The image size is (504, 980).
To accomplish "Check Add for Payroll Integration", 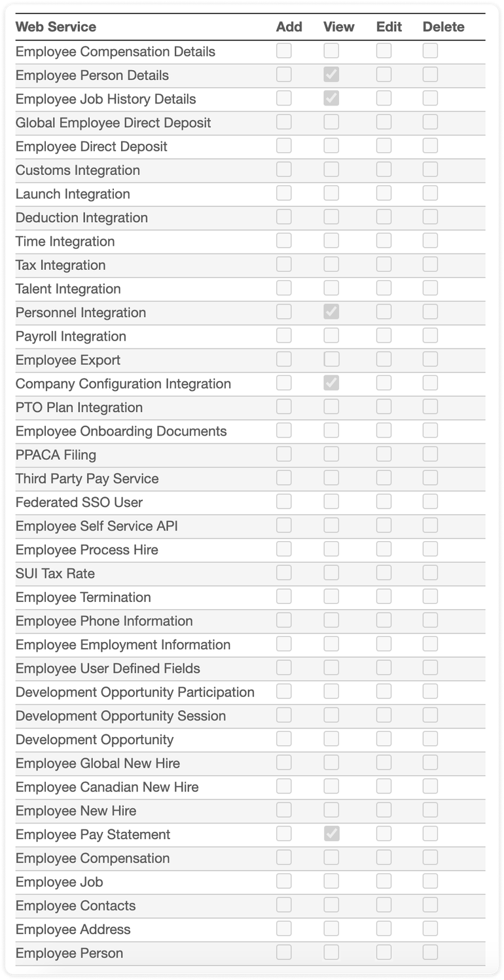I will (283, 335).
